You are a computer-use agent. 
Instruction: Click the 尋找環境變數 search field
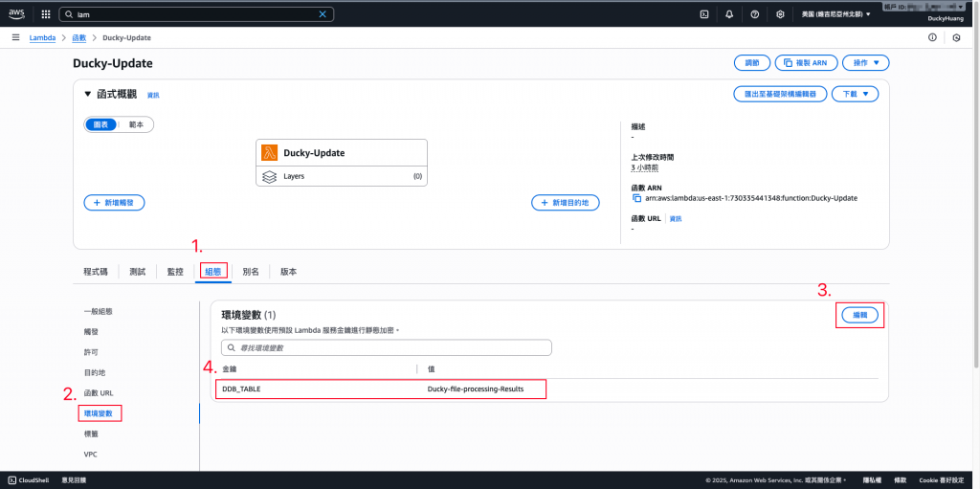(x=387, y=347)
